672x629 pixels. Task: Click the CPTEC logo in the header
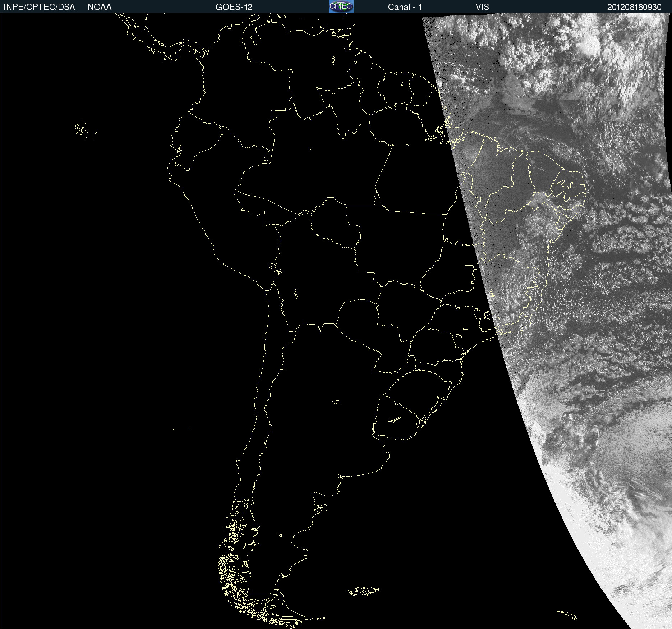click(341, 6)
